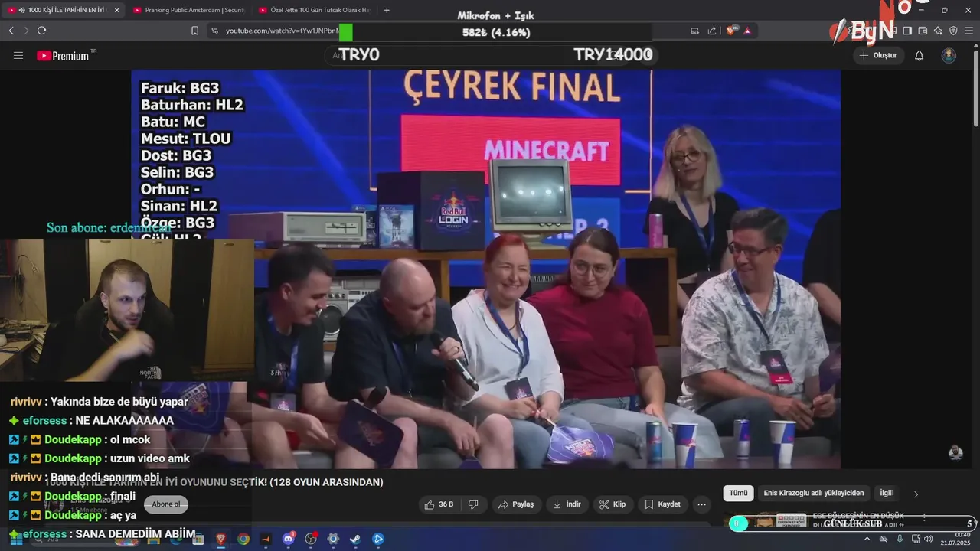This screenshot has height=551, width=980.
Task: Expand the system tray hidden icons chevron
Action: [867, 539]
